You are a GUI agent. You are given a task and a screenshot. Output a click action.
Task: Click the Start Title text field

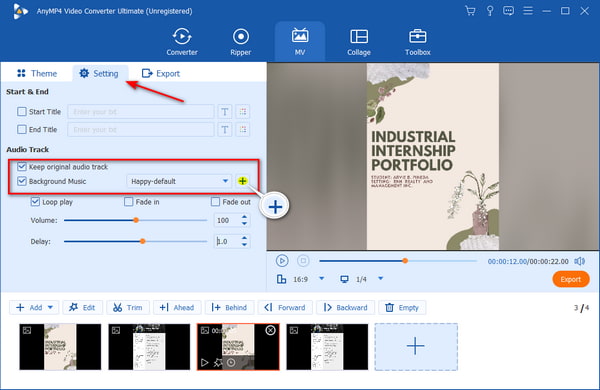click(x=141, y=111)
